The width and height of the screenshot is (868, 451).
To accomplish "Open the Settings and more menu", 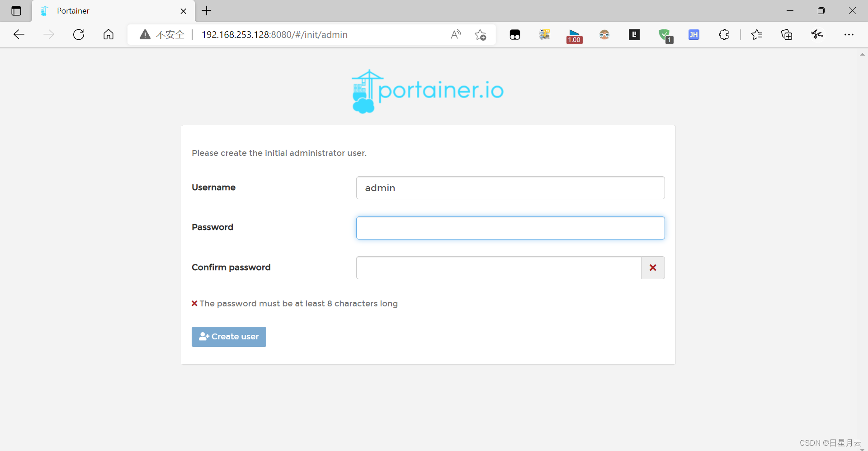I will 850,35.
